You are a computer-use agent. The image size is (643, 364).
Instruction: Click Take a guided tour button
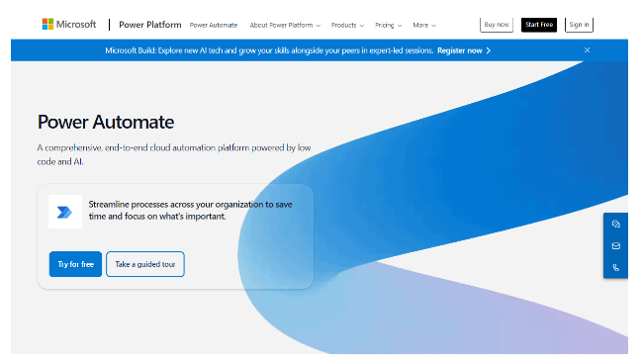point(145,264)
